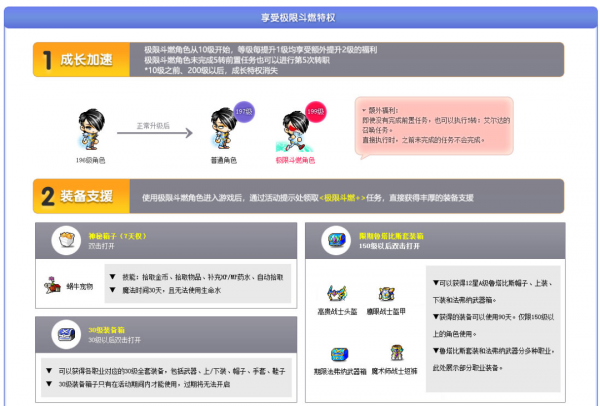Select the 期限法弗纳武器箱 chest icon
Screen dimensions: 600x406
pyautogui.click(x=339, y=354)
